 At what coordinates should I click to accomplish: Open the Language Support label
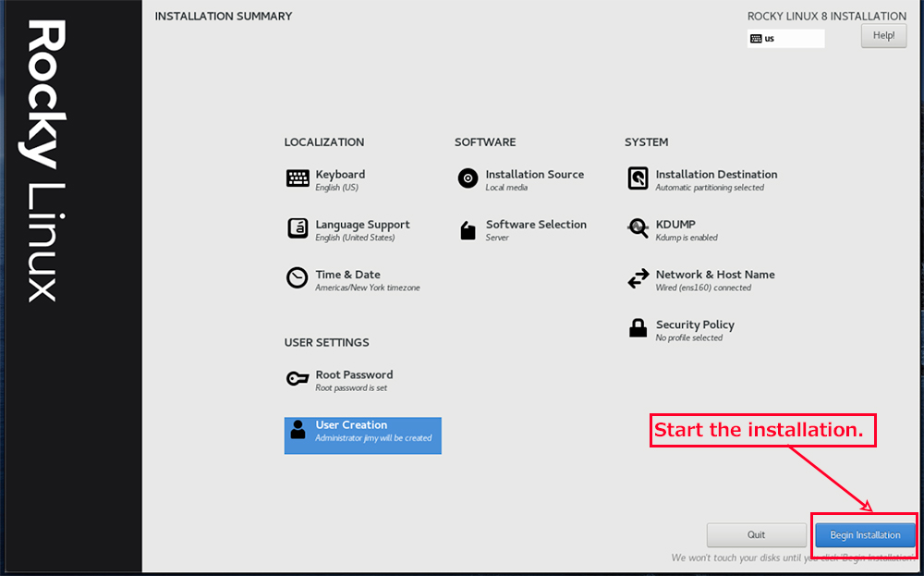point(362,225)
